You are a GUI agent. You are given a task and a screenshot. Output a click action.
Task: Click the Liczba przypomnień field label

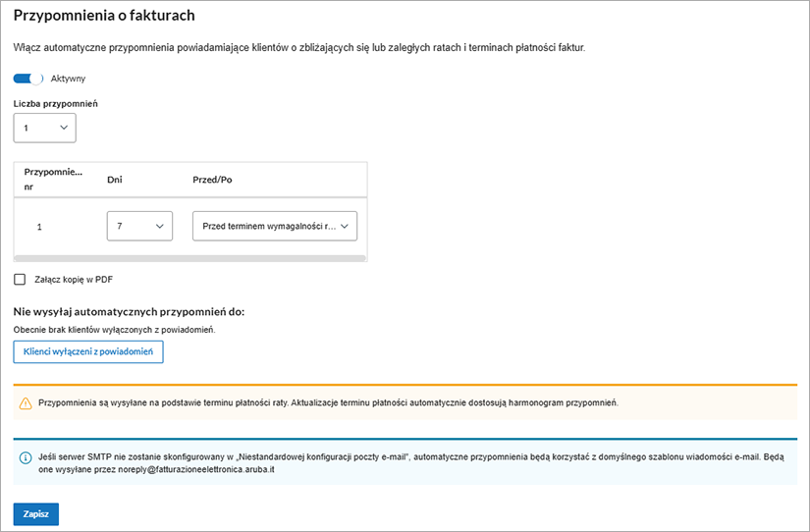pos(55,103)
